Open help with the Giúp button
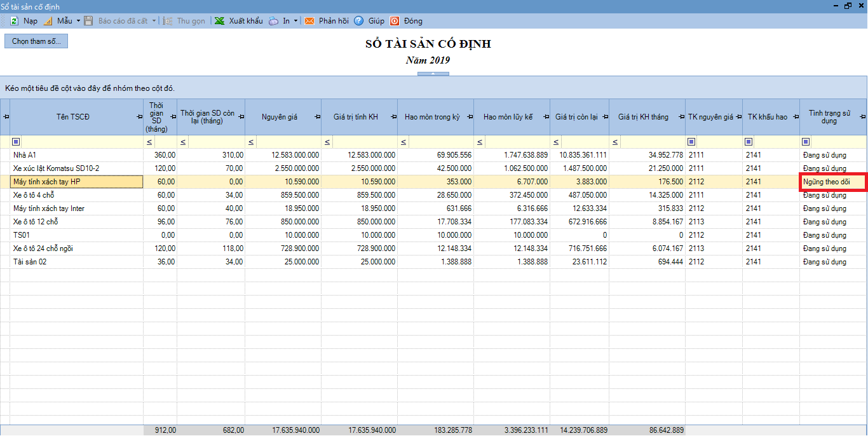868x436 pixels. pos(369,21)
